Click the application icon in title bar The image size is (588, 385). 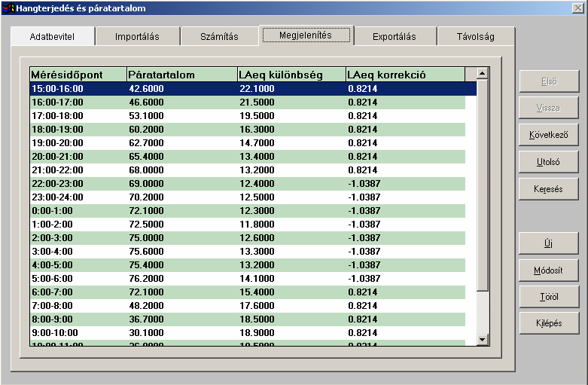[8, 8]
